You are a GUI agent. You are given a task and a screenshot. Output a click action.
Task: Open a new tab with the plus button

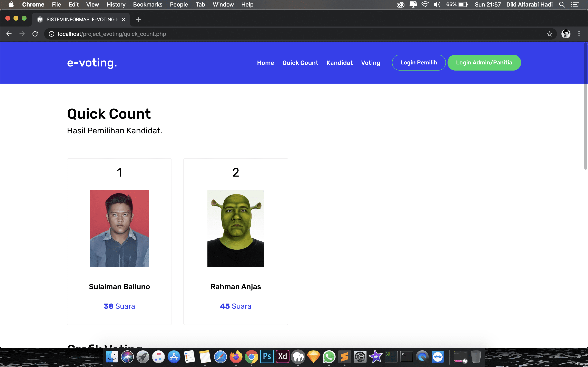pyautogui.click(x=139, y=20)
